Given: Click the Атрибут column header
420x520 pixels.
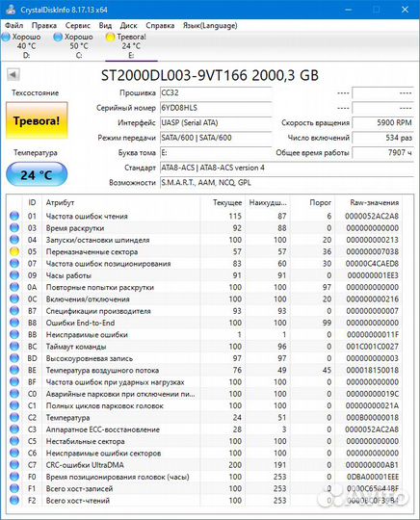Looking at the screenshot, I should click(121, 202).
